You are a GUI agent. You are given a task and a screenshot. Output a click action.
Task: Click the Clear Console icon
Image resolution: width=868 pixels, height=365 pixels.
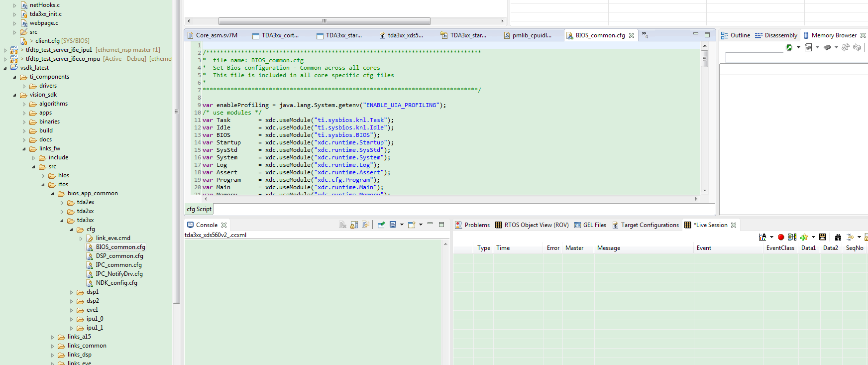pyautogui.click(x=342, y=225)
